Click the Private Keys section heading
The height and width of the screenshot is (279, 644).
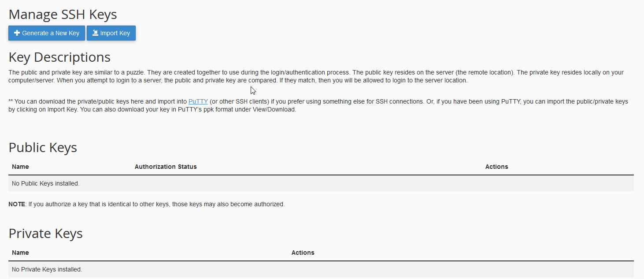(45, 234)
